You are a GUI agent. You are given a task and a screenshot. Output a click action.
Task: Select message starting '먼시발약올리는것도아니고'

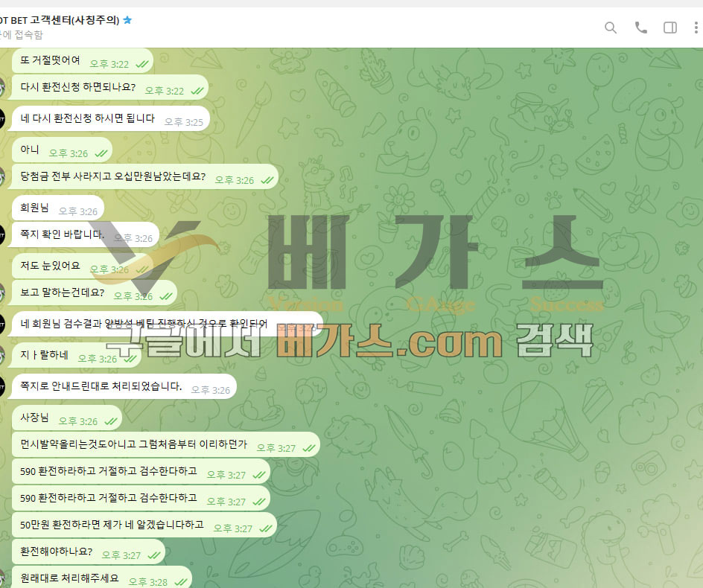point(166,444)
